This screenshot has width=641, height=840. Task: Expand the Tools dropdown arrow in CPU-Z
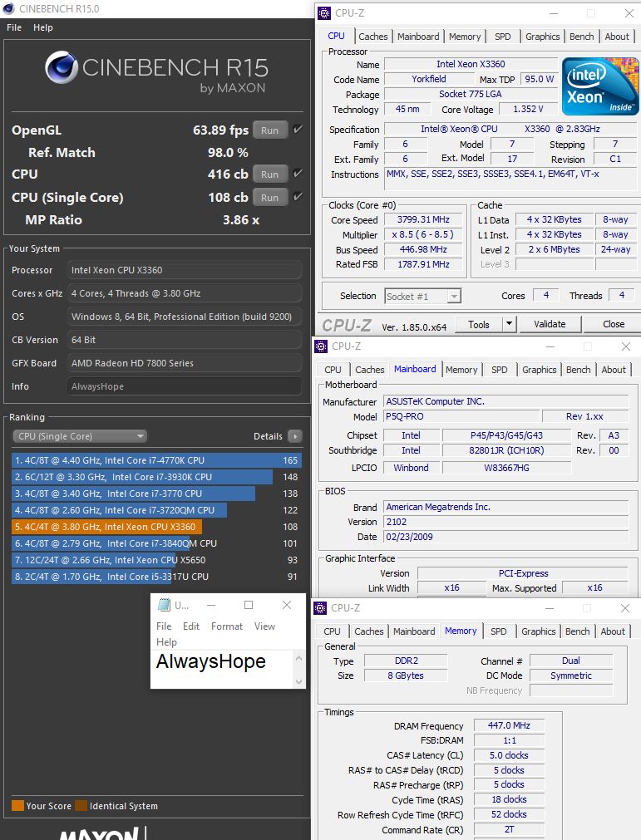coord(509,323)
